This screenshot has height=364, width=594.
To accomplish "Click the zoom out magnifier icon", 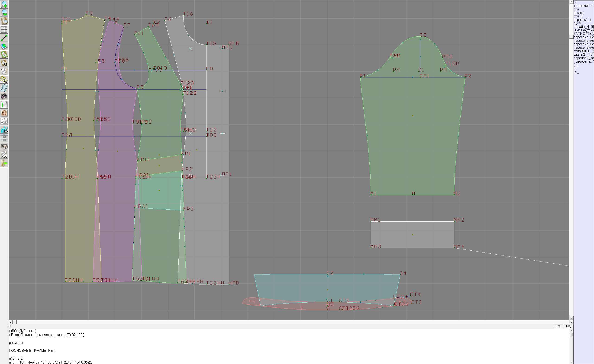I will [4, 13].
